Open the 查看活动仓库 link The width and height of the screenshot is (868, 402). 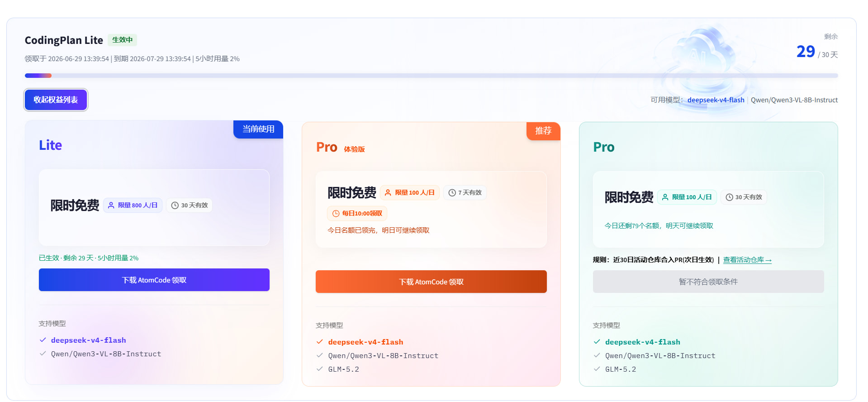[747, 260]
